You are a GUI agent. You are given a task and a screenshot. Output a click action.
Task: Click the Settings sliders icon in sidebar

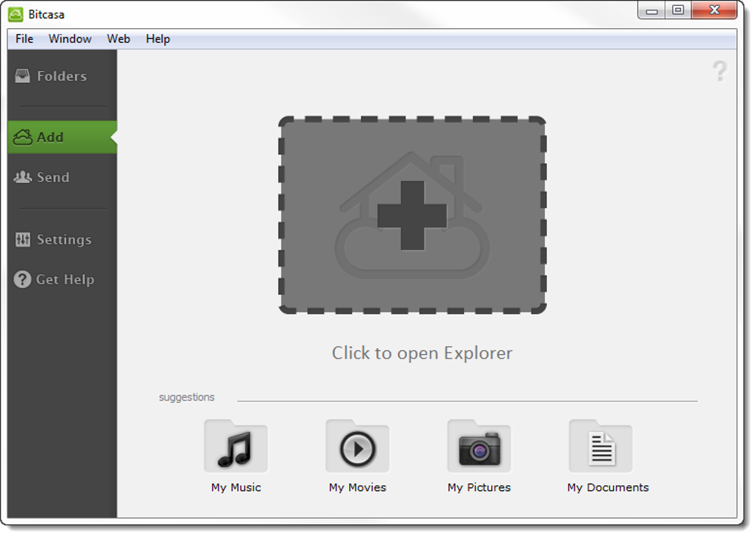pos(23,239)
